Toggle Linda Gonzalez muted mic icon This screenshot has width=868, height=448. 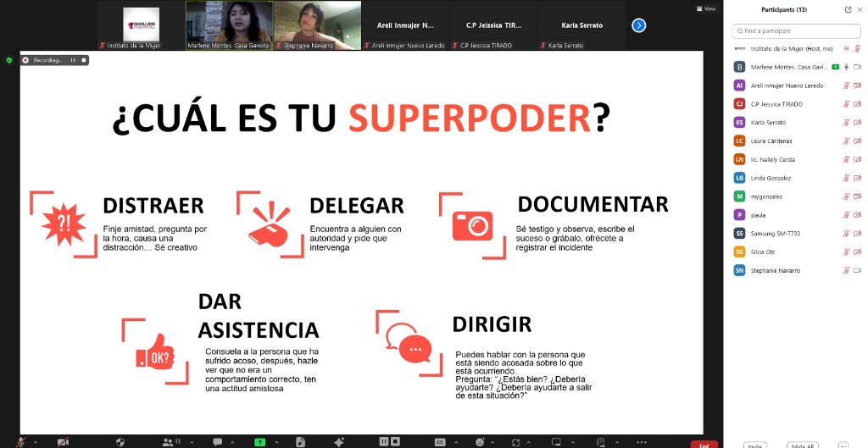point(847,178)
